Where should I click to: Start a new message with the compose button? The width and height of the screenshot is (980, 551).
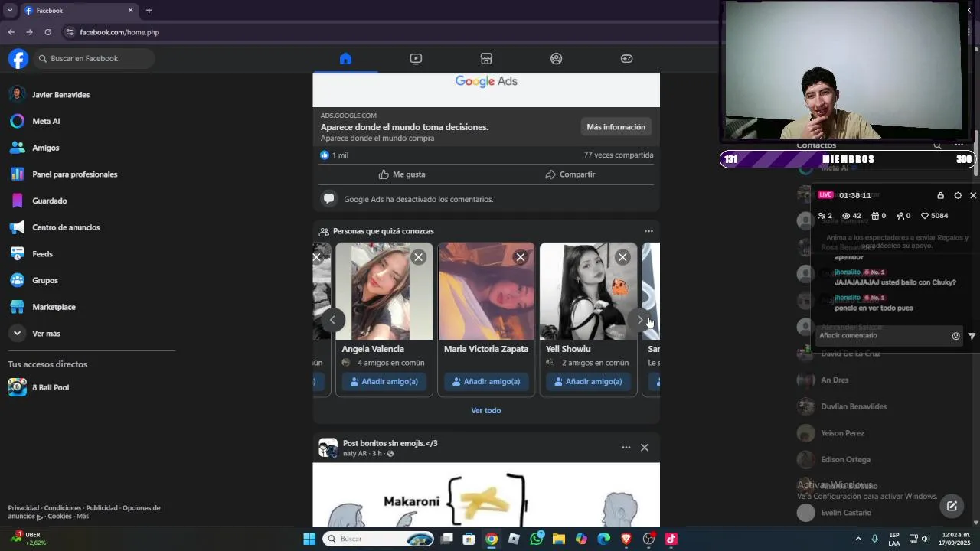952,506
